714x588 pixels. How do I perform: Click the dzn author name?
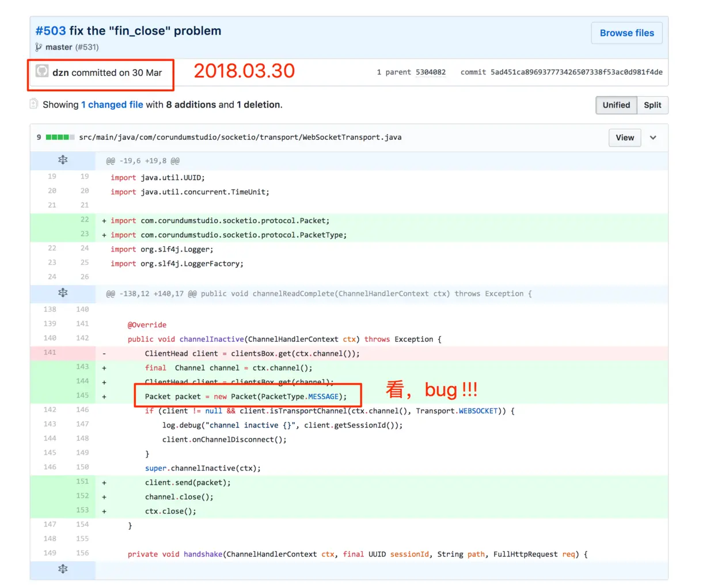point(60,72)
